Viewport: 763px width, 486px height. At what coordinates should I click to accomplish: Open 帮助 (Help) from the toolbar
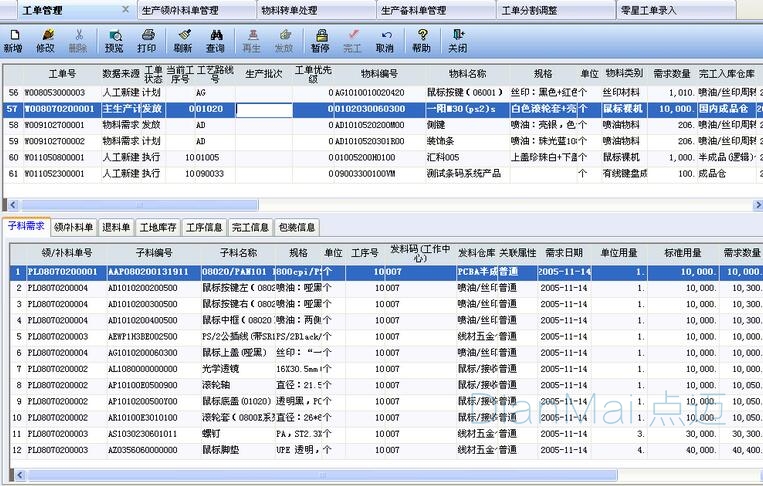click(x=421, y=40)
